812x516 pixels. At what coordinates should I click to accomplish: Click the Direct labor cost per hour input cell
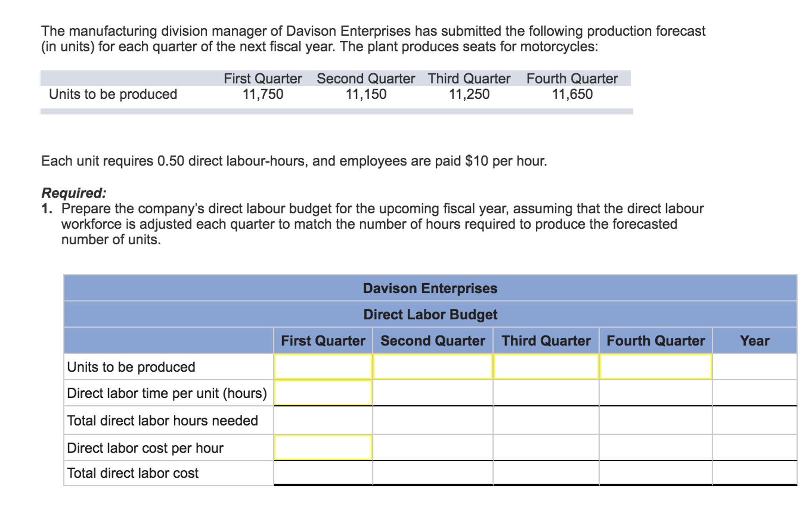(x=322, y=447)
